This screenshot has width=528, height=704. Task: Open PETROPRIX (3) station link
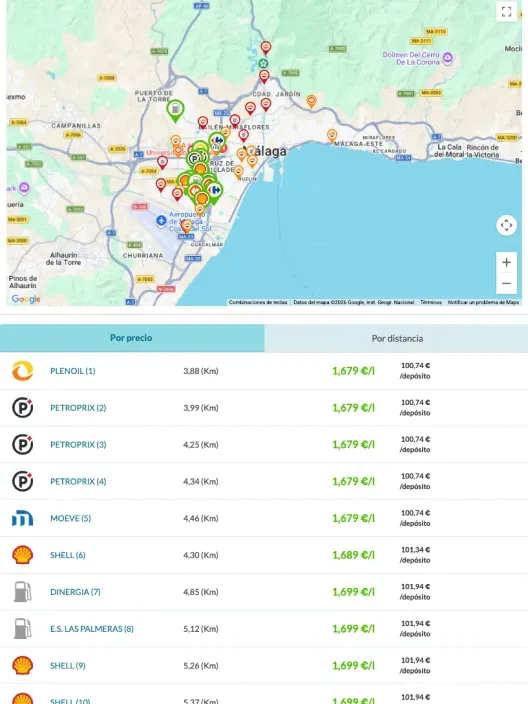coord(78,444)
